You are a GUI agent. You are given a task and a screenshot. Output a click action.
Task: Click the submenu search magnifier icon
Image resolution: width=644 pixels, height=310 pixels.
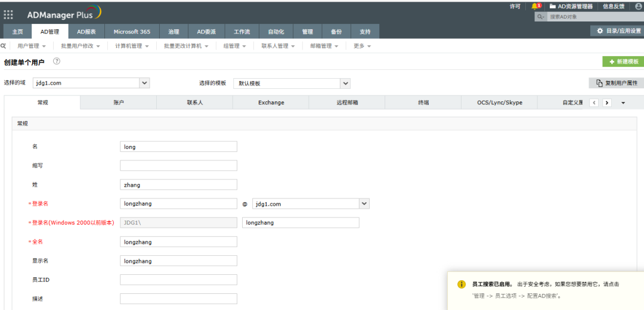tap(4, 46)
